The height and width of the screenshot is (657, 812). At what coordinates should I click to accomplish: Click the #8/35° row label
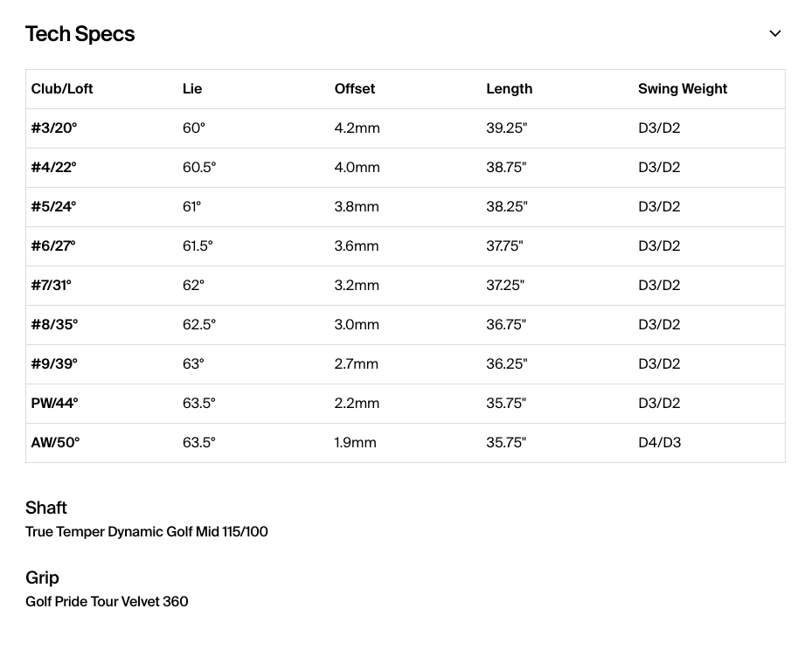click(54, 325)
